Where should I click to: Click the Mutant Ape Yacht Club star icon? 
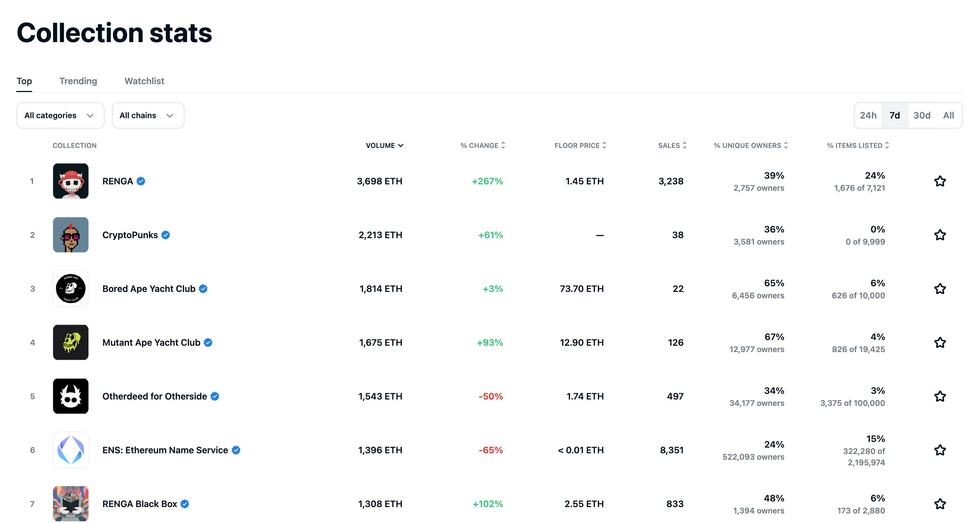(x=940, y=343)
